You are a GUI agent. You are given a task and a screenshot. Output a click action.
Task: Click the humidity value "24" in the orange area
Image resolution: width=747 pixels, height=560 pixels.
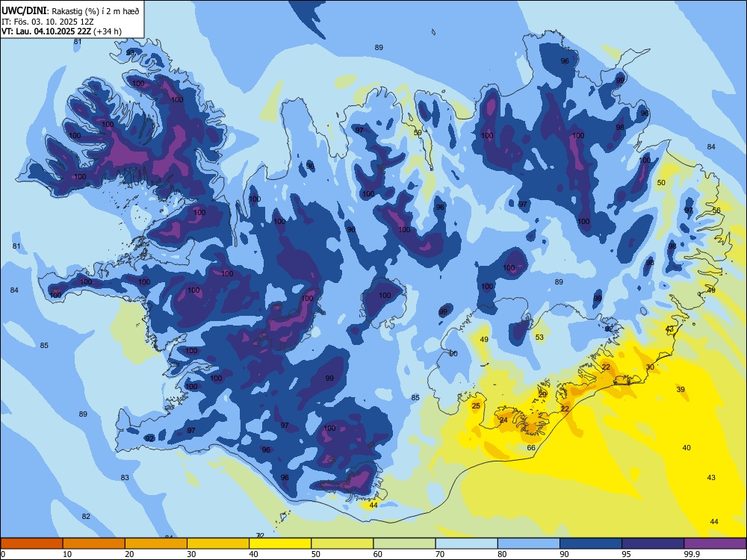coord(503,420)
